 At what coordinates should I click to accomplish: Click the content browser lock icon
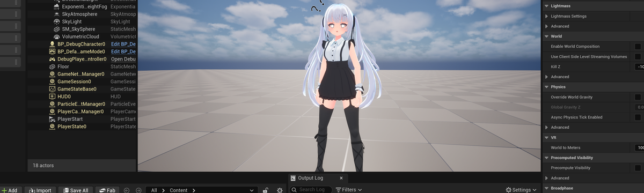coord(266,190)
